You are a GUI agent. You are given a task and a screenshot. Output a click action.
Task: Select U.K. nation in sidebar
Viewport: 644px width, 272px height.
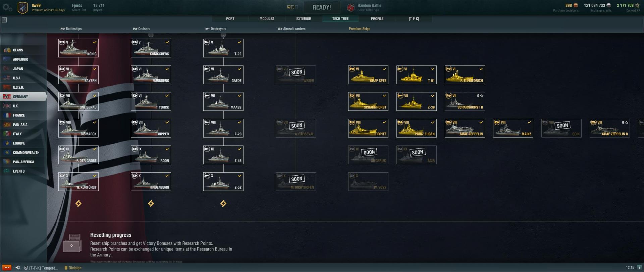[23, 106]
